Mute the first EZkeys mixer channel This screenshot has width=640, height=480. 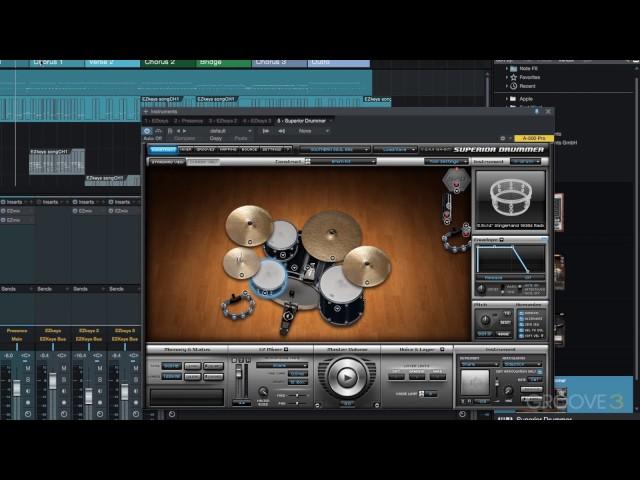pyautogui.click(x=64, y=369)
